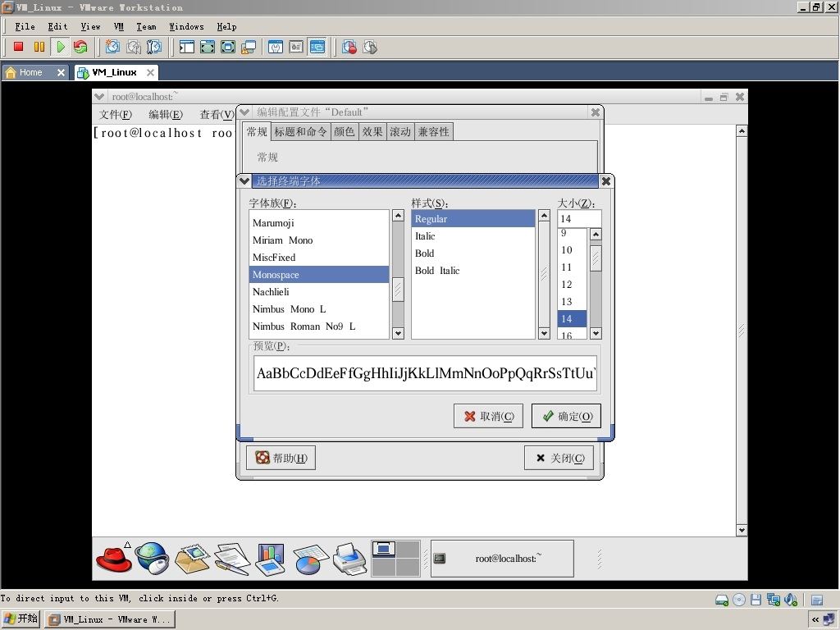Click the Full Screen mode toolbar icon
Image resolution: width=840 pixels, height=630 pixels.
[x=228, y=47]
